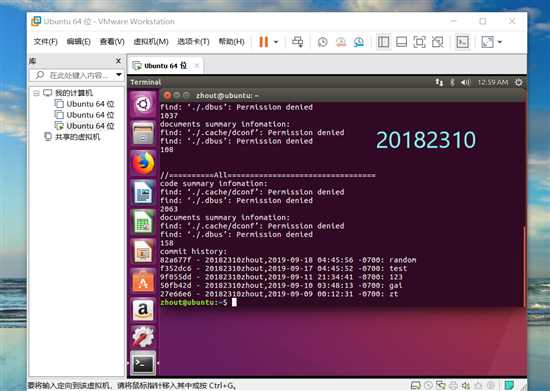Image resolution: width=550 pixels, height=391 pixels.
Task: Close the terminal window with red button
Action: (167, 95)
